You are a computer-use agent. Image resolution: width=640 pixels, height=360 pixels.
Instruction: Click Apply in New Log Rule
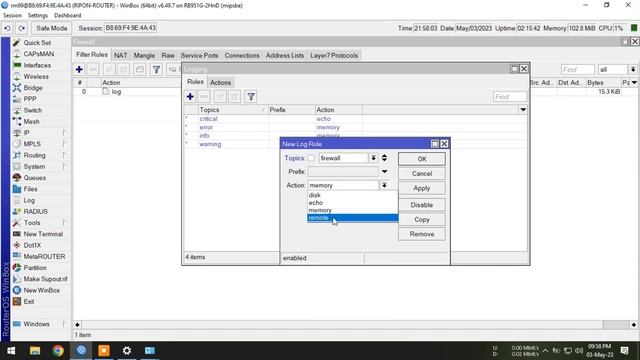[x=422, y=188]
